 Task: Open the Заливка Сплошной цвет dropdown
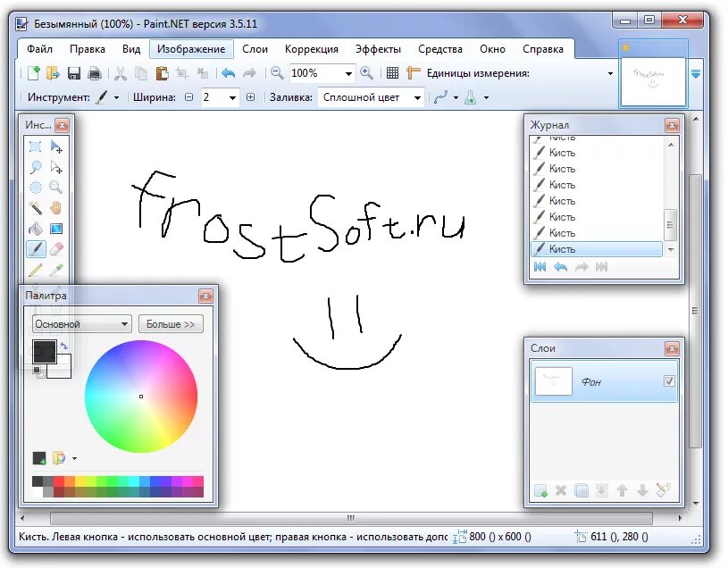[x=417, y=97]
